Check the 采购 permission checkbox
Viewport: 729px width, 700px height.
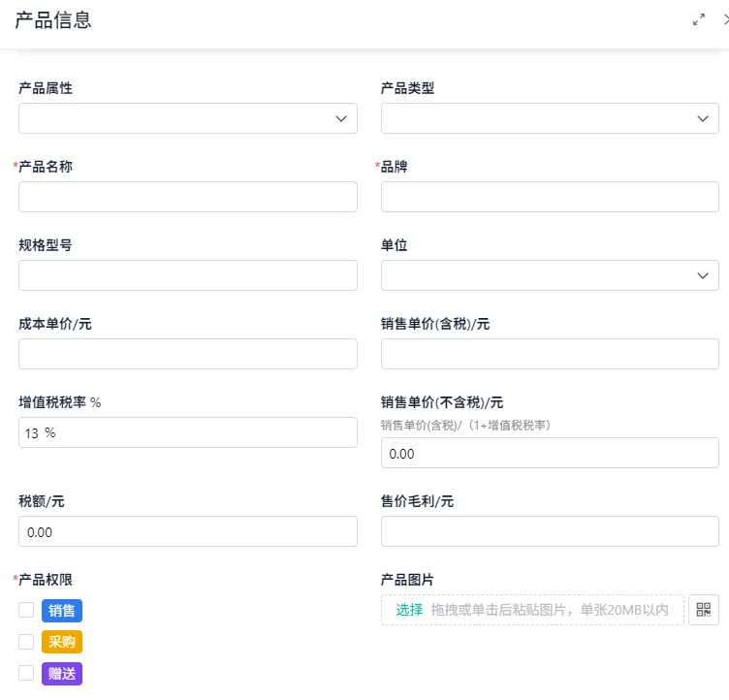click(x=26, y=642)
